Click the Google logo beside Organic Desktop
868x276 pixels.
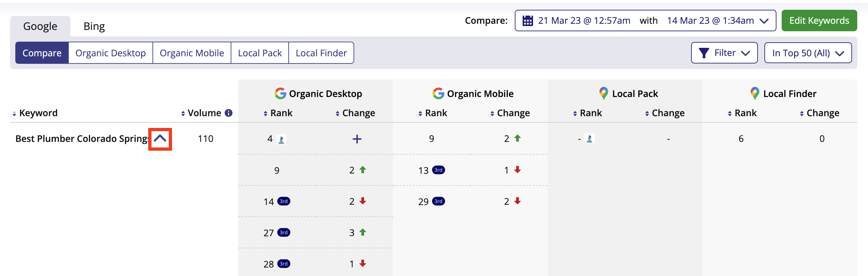(280, 93)
